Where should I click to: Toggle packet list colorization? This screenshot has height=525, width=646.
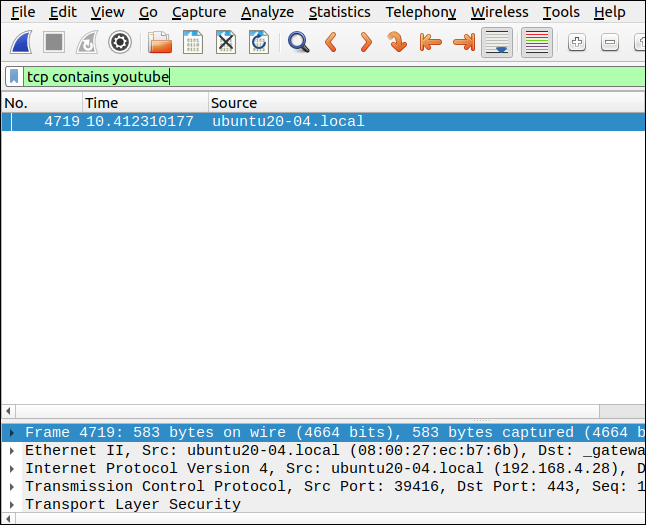537,42
